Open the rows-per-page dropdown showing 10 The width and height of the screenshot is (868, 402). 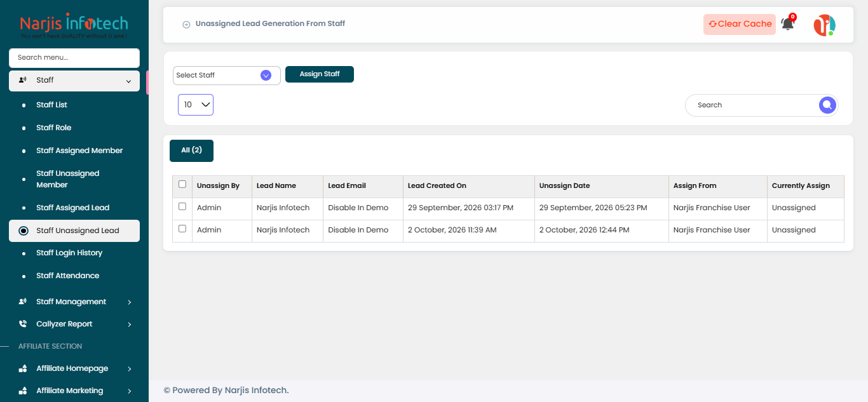tap(196, 105)
